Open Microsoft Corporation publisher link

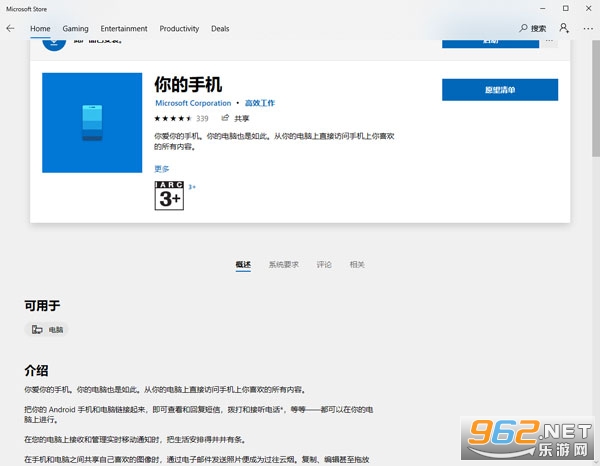[193, 103]
